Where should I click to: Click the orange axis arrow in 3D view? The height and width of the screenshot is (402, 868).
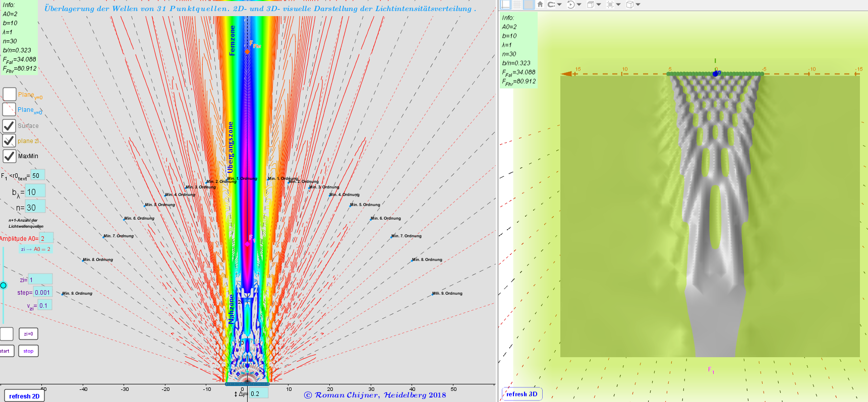pyautogui.click(x=566, y=74)
